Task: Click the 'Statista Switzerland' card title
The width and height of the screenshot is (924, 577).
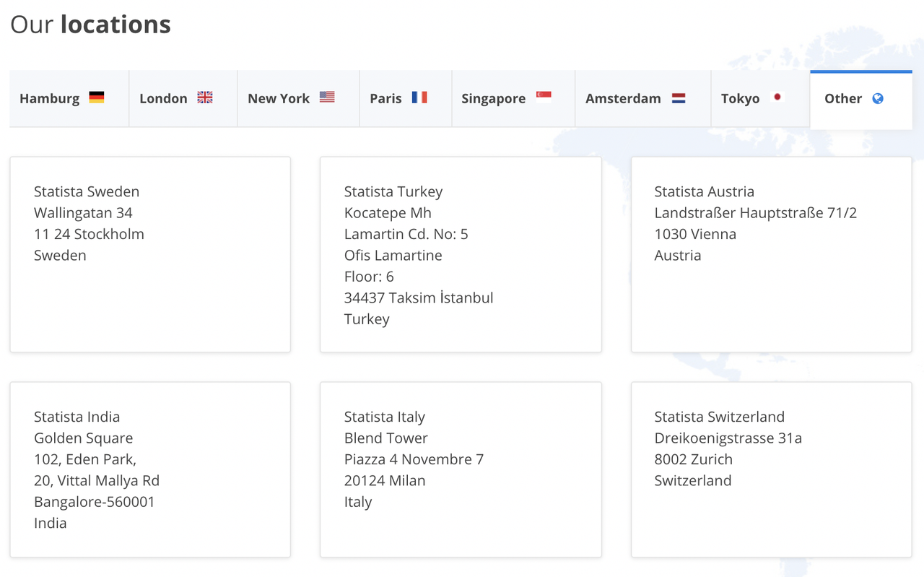Action: click(720, 417)
